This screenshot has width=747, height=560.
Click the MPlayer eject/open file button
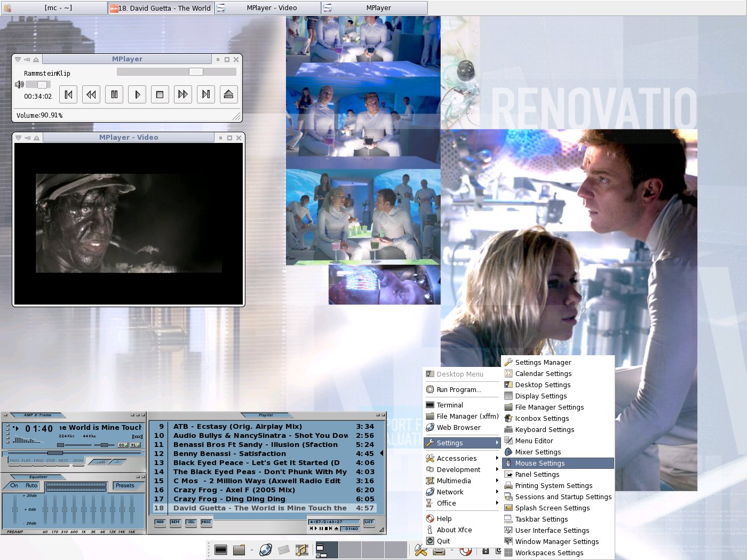(x=228, y=94)
